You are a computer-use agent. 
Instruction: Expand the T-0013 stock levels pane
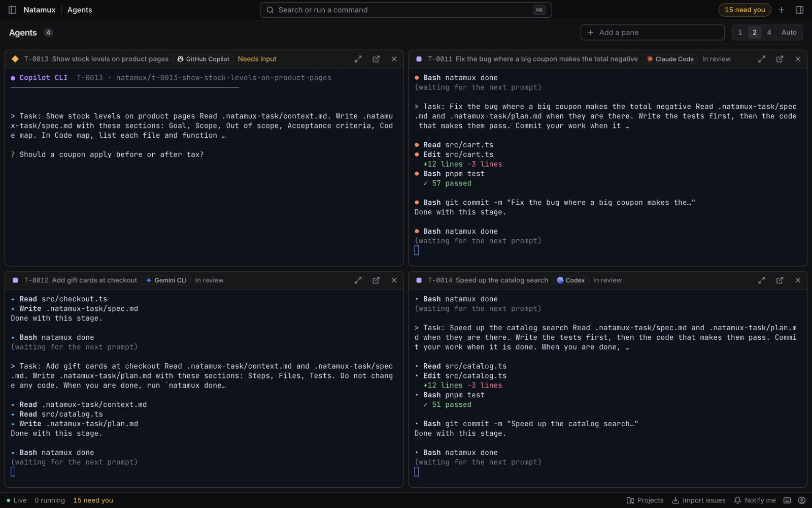pyautogui.click(x=358, y=59)
